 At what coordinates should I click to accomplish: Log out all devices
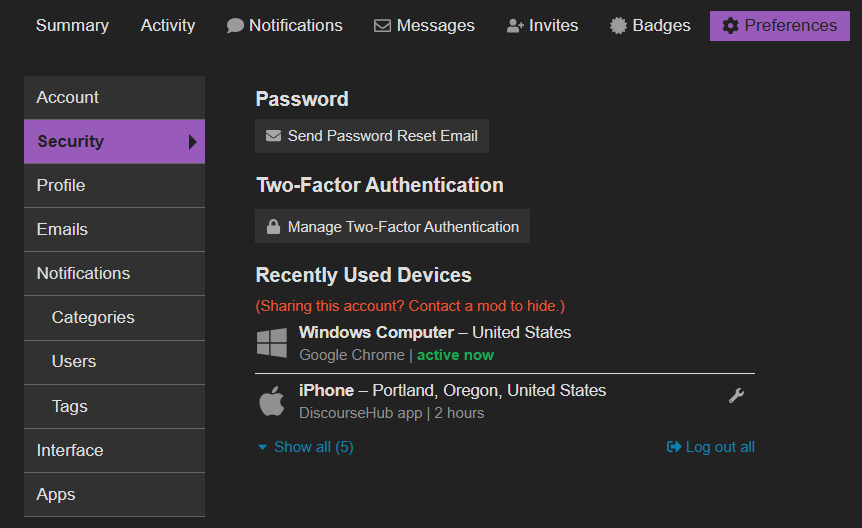pos(711,447)
